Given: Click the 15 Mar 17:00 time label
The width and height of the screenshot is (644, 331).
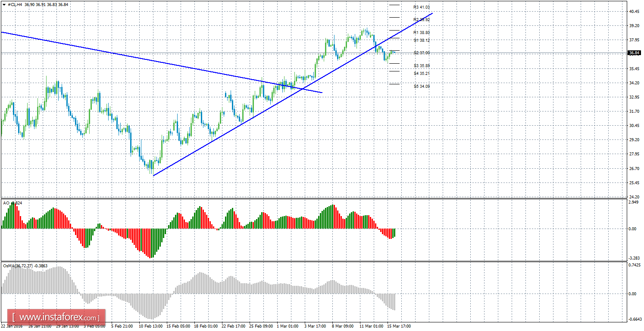Looking at the screenshot, I should click(x=399, y=326).
